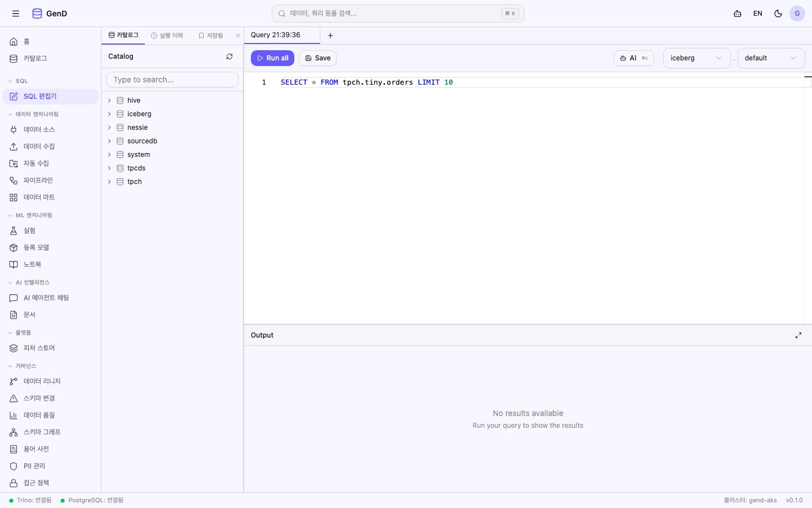812x508 pixels.
Task: Open the AI assistant robot icon in header
Action: tap(738, 14)
